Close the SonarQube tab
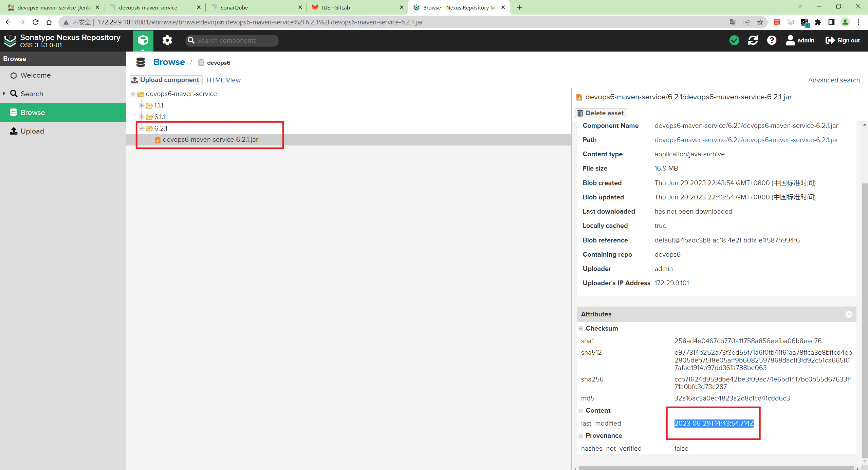Image resolution: width=868 pixels, height=470 pixels. click(x=300, y=7)
